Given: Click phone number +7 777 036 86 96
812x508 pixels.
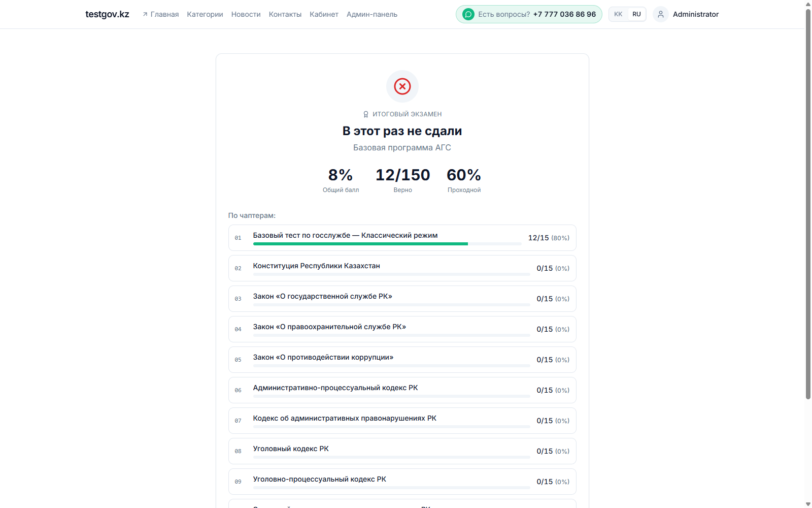Looking at the screenshot, I should [x=564, y=14].
